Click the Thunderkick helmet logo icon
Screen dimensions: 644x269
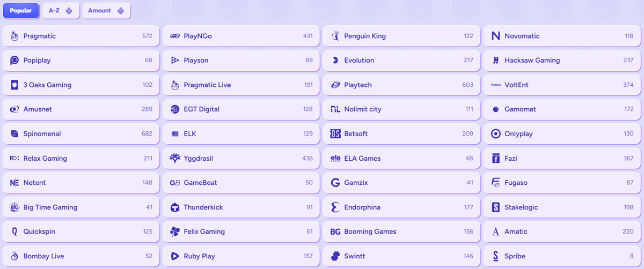(x=175, y=207)
